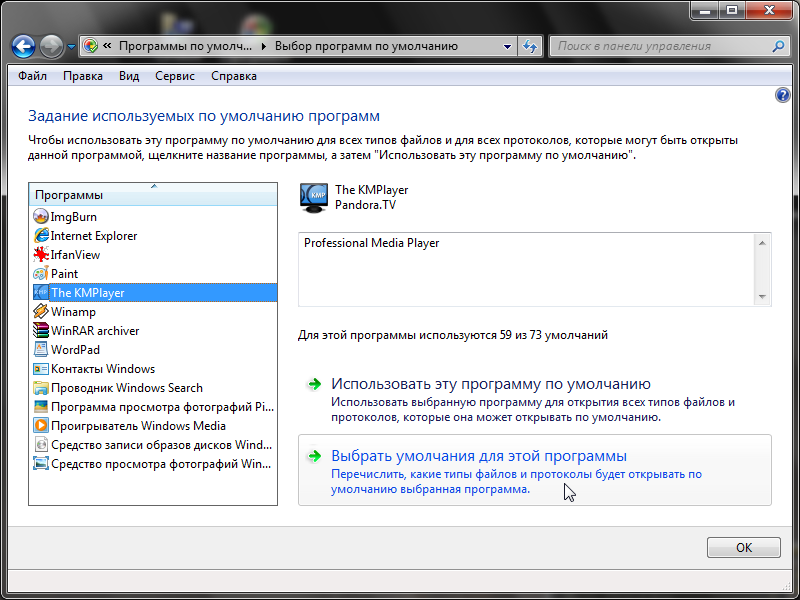Image resolution: width=800 pixels, height=600 pixels.
Task: Open recent pages dropdown near navigation arrows
Action: [x=71, y=46]
